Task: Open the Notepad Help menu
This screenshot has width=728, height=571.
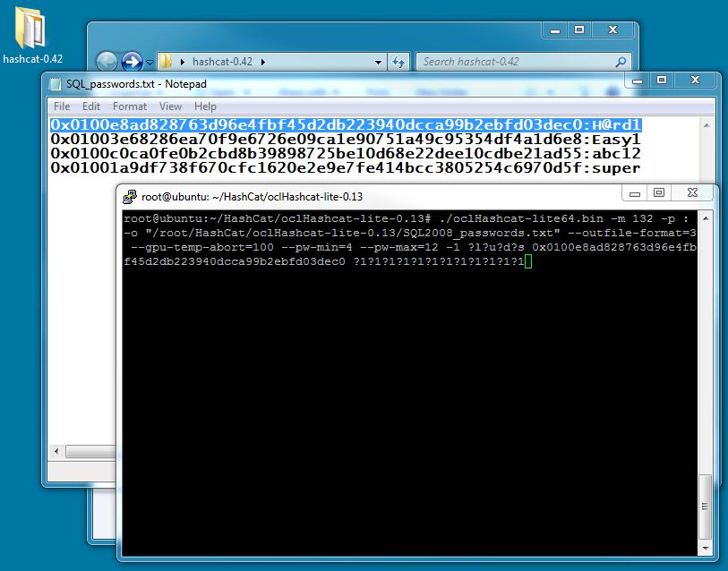Action: click(205, 107)
